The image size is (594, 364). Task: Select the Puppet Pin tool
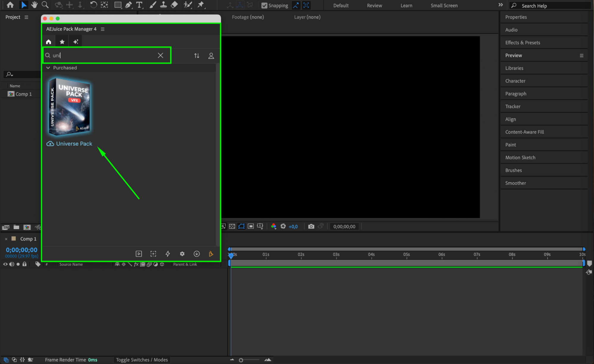click(201, 5)
